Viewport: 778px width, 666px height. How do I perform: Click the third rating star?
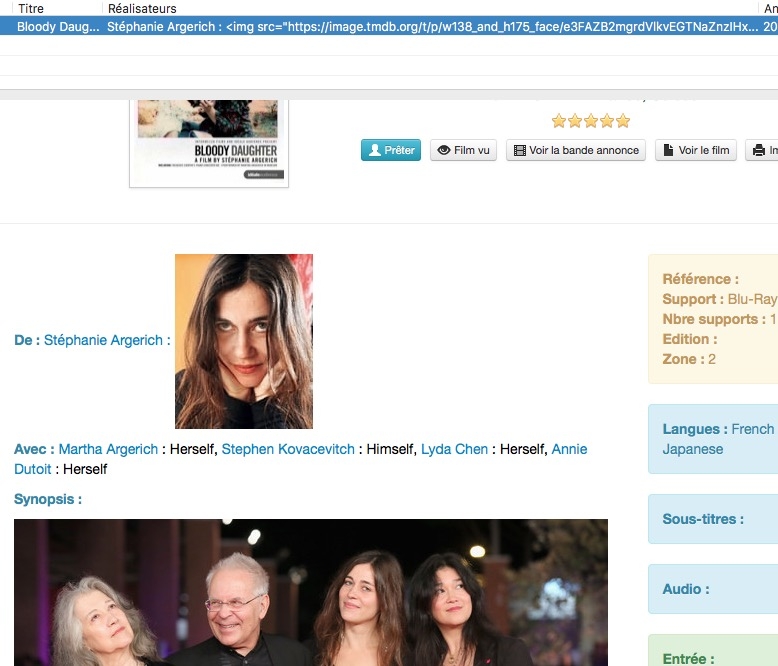tap(591, 121)
